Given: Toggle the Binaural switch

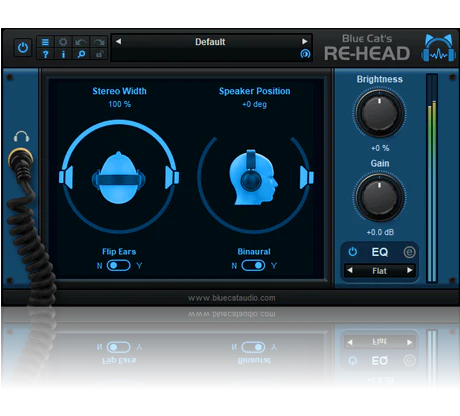Looking at the screenshot, I should [253, 265].
